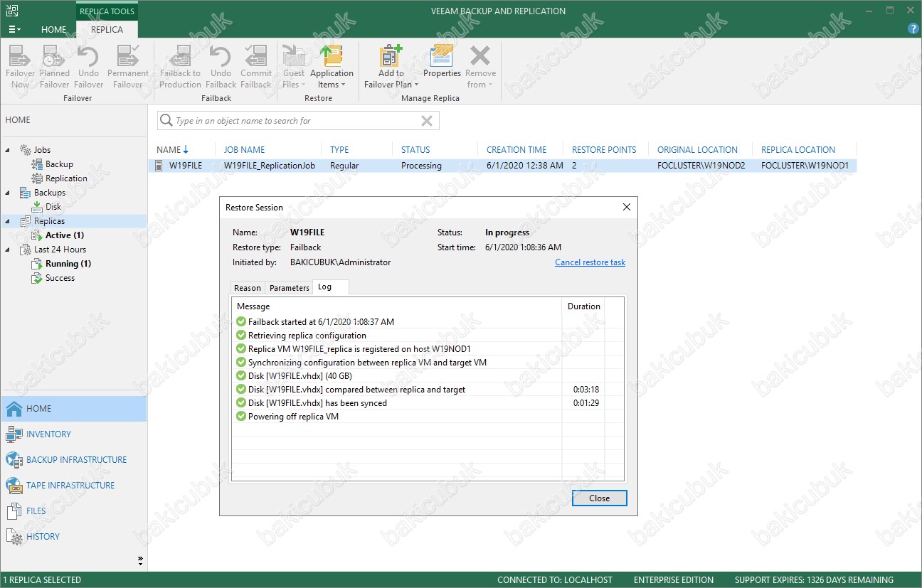Sort by REPLICA LOCATION column header
This screenshot has width=922, height=588.
point(798,150)
